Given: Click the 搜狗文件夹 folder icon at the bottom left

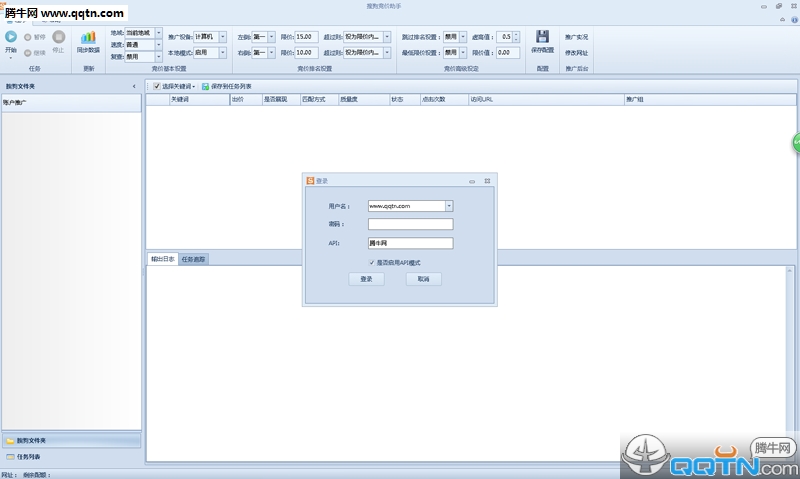Looking at the screenshot, I should (10, 441).
